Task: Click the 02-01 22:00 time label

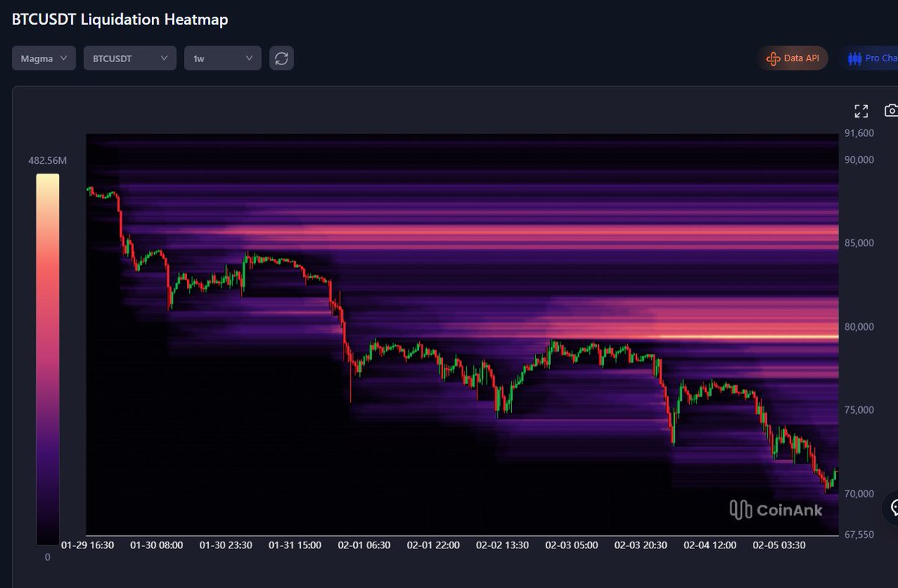Action: (x=433, y=545)
